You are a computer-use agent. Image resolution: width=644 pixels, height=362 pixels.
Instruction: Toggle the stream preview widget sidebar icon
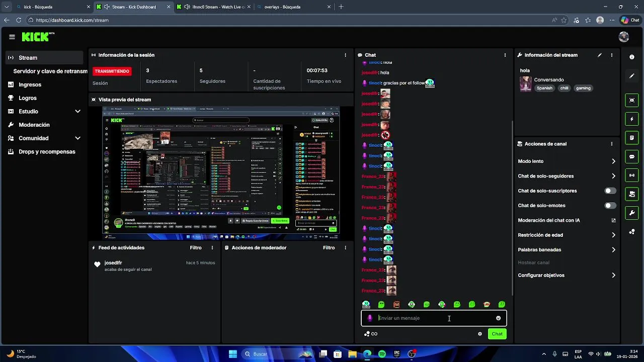pos(632,100)
